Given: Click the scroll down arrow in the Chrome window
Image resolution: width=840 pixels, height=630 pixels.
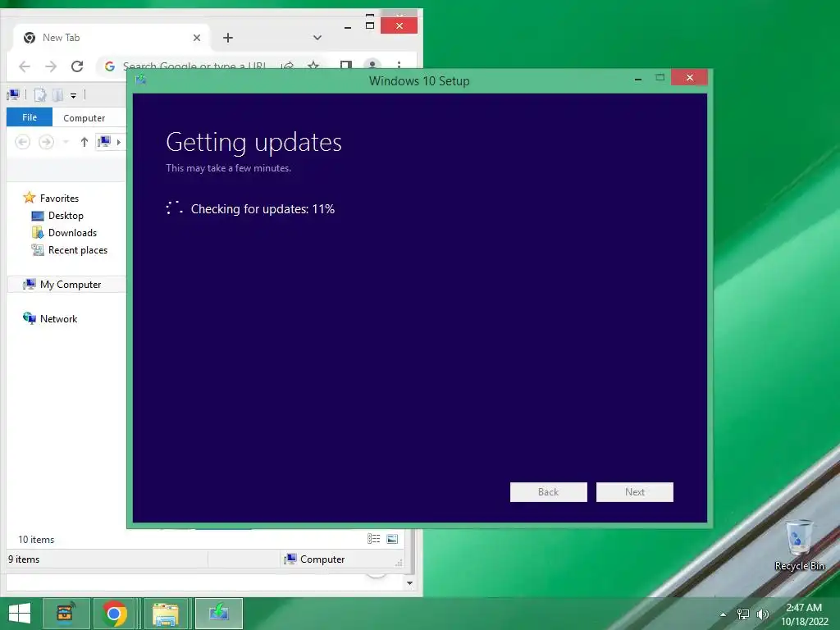Looking at the screenshot, I should [x=410, y=583].
